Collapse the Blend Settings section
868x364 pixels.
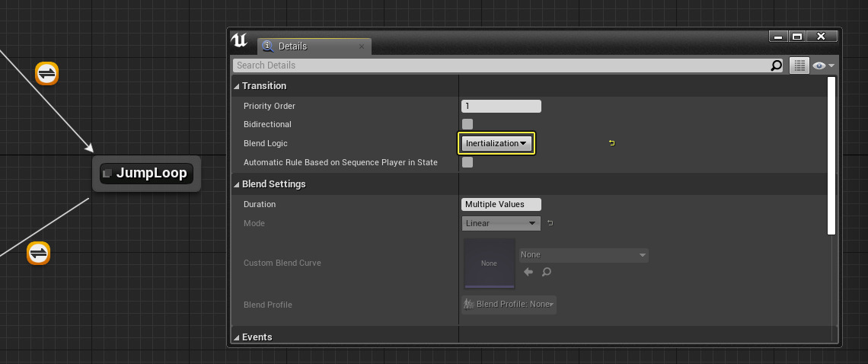pyautogui.click(x=237, y=184)
